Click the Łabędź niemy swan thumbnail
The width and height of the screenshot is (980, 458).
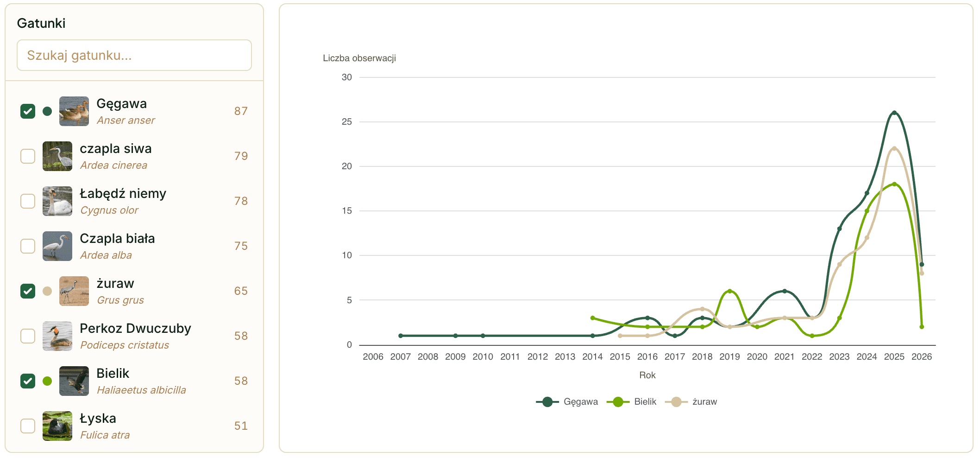[x=57, y=201]
